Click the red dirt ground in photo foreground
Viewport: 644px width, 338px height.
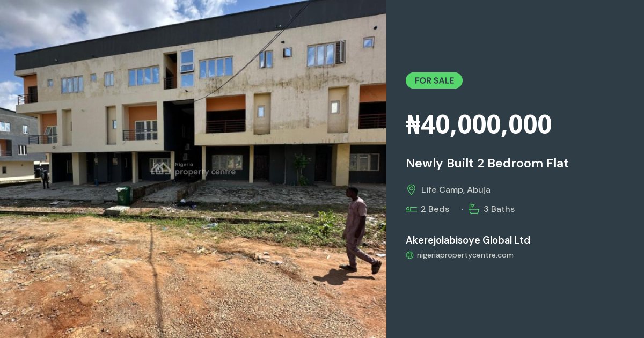[x=161, y=284]
